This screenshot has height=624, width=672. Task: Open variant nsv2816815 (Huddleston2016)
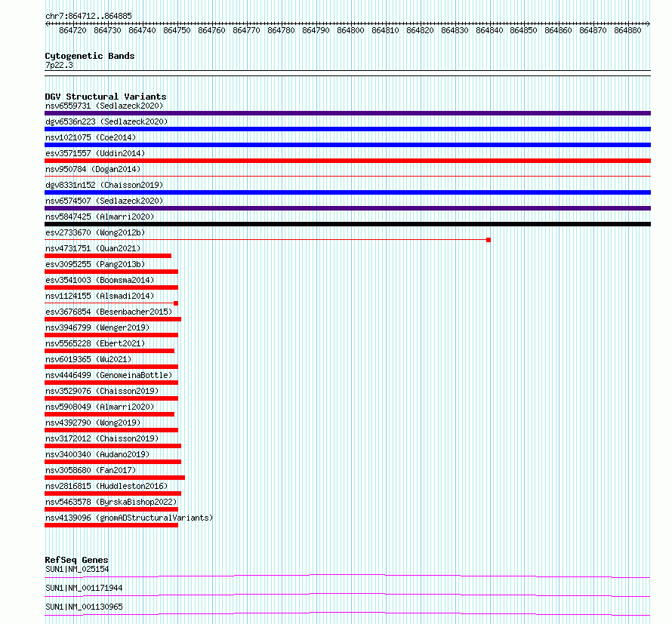pyautogui.click(x=106, y=486)
